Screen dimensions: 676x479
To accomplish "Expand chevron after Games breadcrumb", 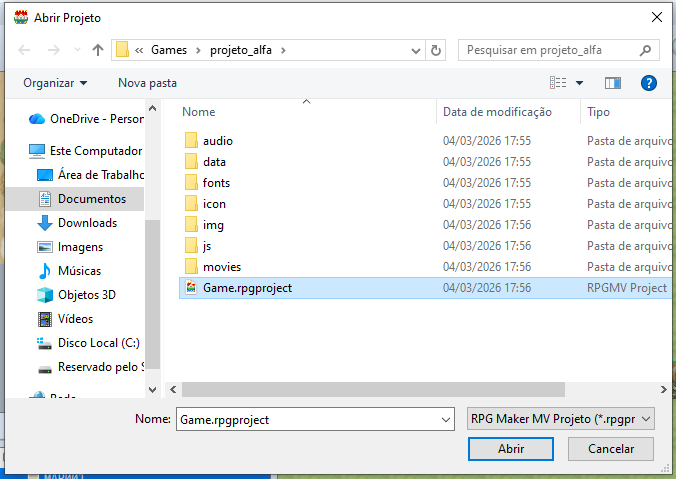I will pyautogui.click(x=198, y=50).
